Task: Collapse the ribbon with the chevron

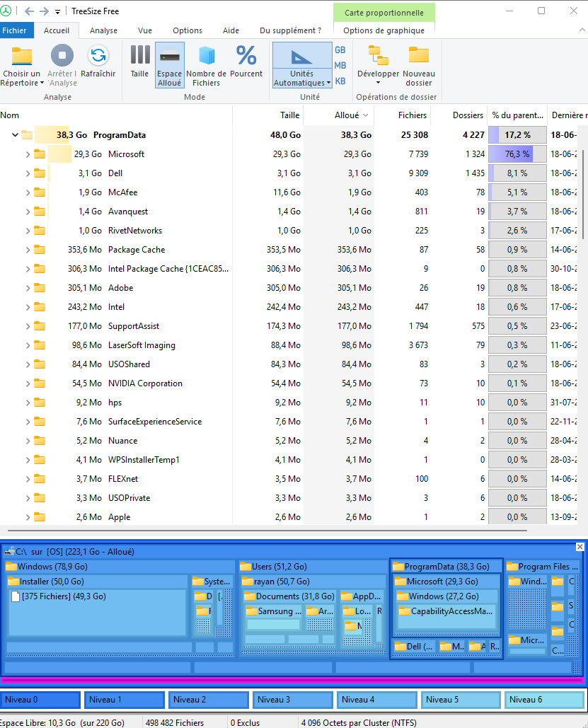Action: (x=582, y=30)
